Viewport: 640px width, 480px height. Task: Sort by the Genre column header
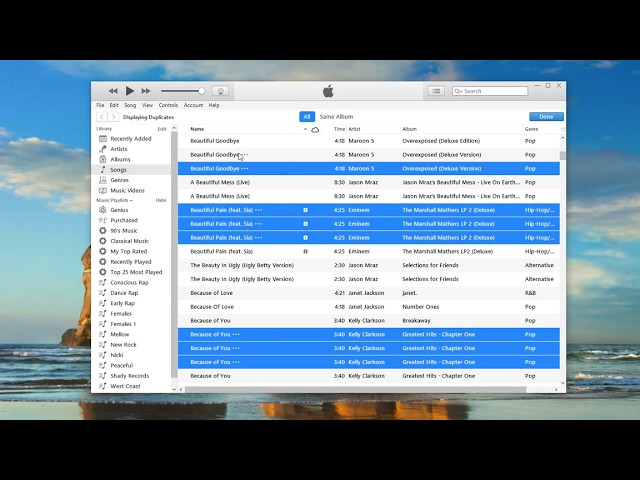tap(531, 129)
